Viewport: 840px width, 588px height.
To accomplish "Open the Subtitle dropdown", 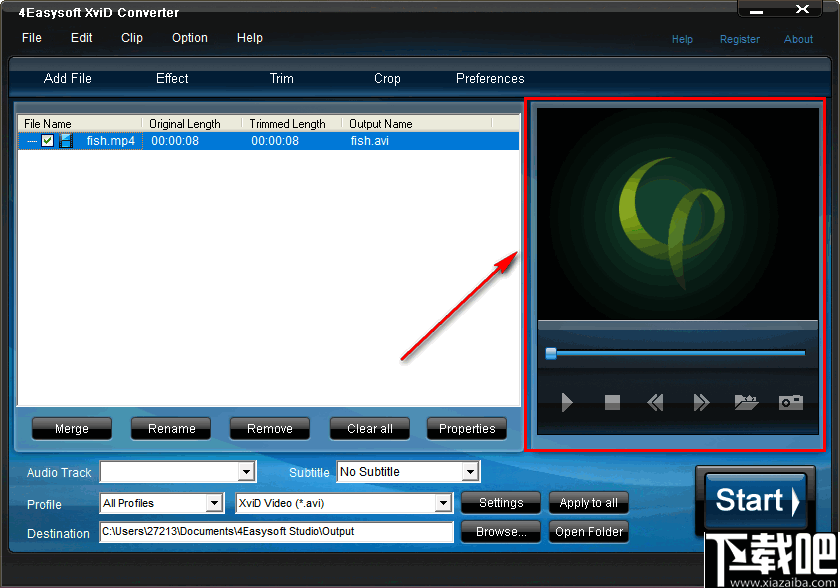I will click(470, 471).
